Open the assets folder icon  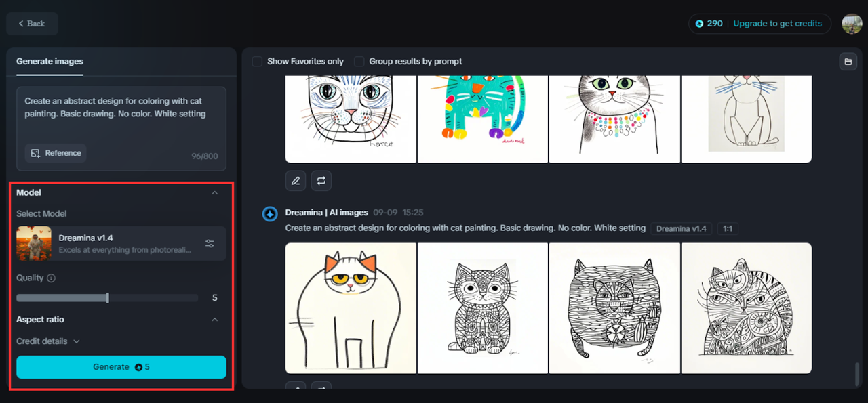coord(848,62)
